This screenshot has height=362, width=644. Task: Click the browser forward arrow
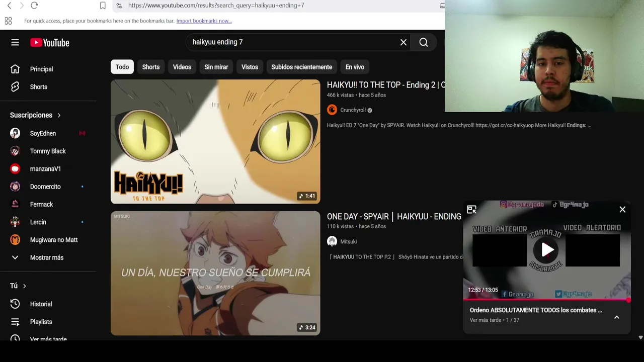pos(21,6)
